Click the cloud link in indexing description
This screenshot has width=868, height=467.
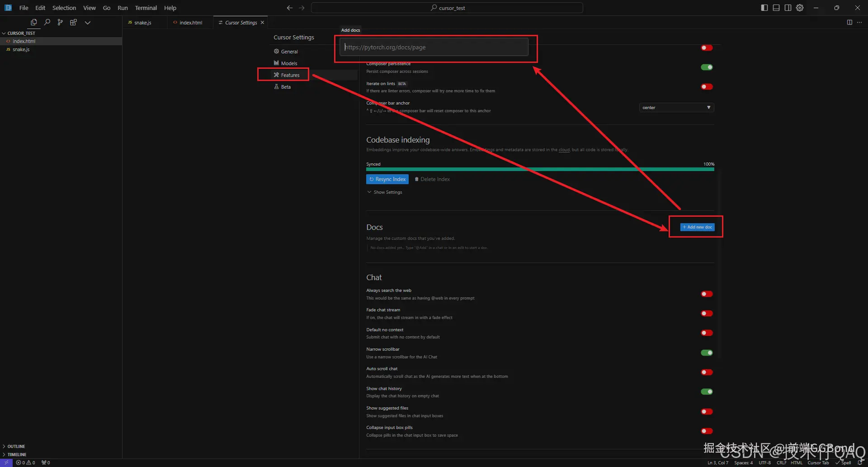tap(564, 150)
